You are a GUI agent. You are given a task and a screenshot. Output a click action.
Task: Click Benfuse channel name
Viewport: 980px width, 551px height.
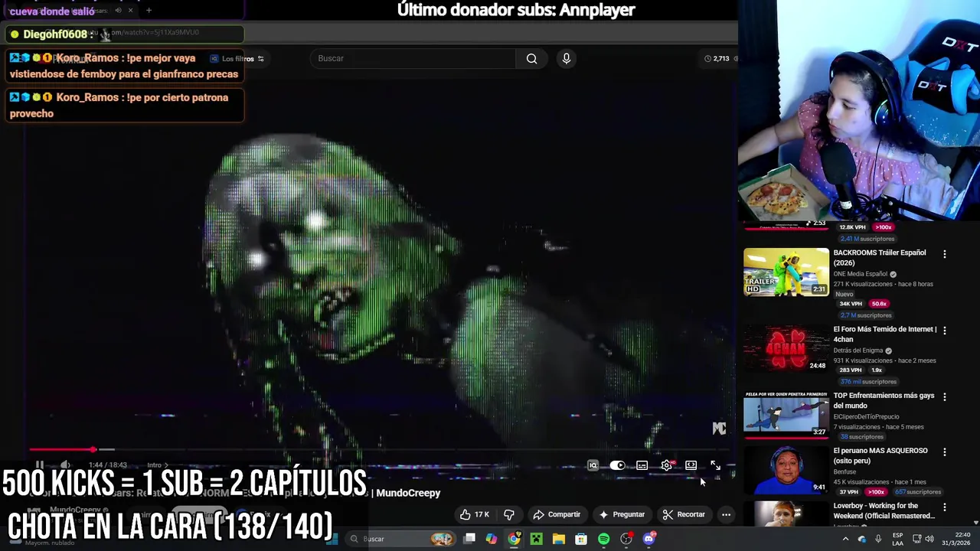[x=844, y=472]
